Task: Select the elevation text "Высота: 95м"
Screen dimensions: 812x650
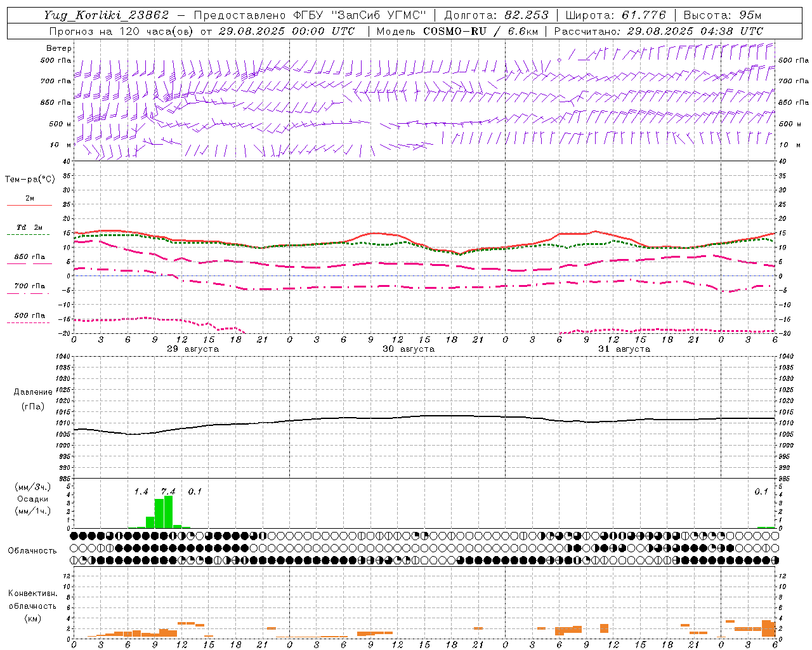Action: [722, 15]
